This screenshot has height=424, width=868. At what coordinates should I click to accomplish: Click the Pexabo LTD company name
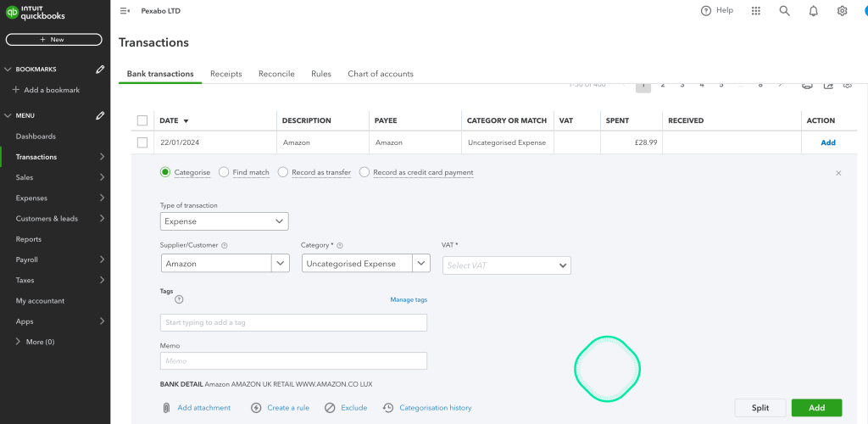click(x=160, y=11)
